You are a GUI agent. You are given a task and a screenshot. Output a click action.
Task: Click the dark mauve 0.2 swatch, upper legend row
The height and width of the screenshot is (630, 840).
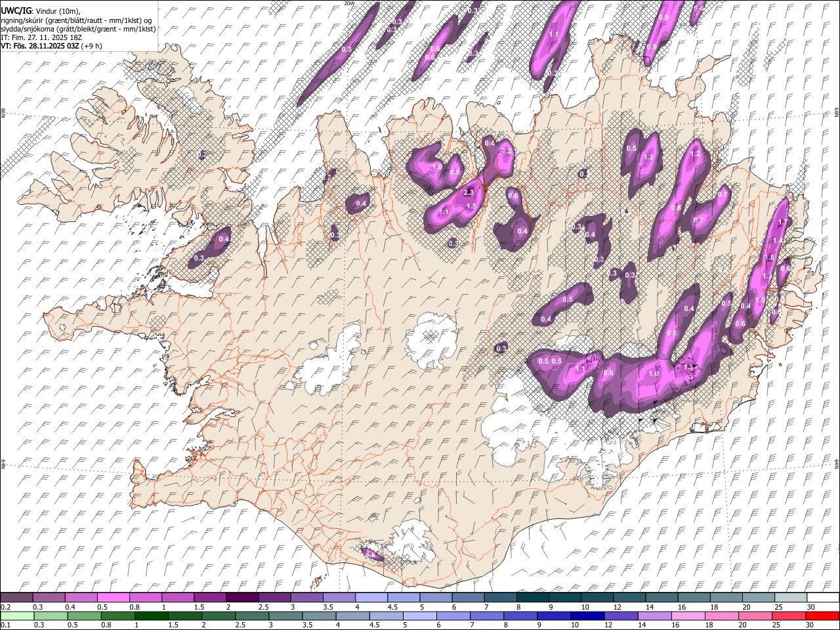[16, 598]
